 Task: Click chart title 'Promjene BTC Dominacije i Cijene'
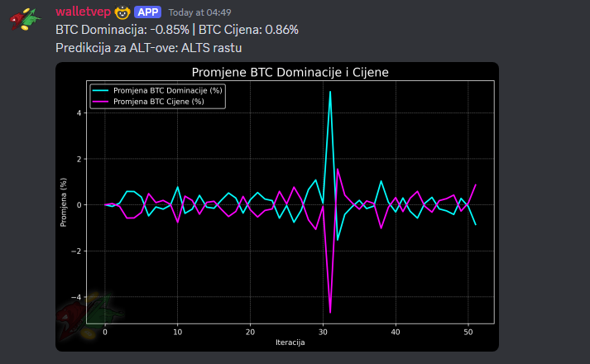pyautogui.click(x=290, y=73)
